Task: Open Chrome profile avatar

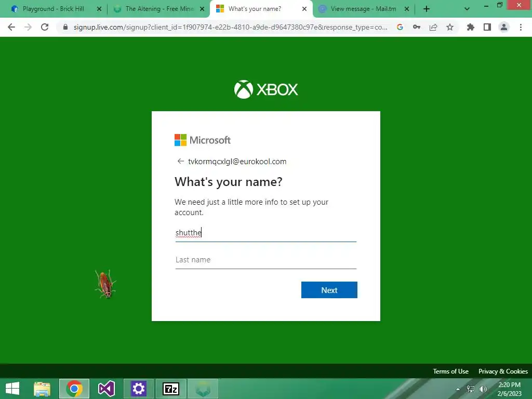Action: click(504, 27)
